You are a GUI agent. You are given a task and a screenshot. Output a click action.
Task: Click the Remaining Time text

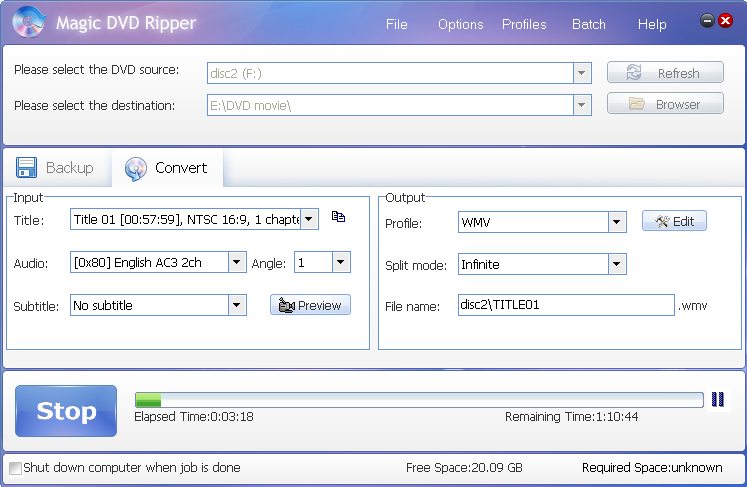(x=571, y=417)
